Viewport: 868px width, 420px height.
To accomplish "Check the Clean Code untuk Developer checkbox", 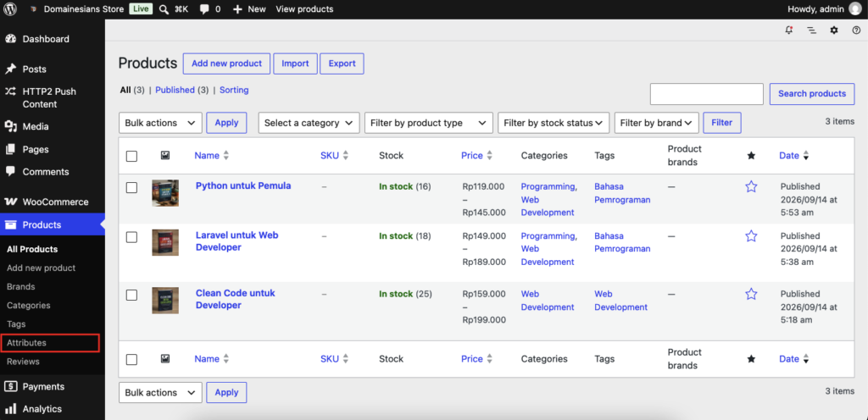I will (x=131, y=296).
